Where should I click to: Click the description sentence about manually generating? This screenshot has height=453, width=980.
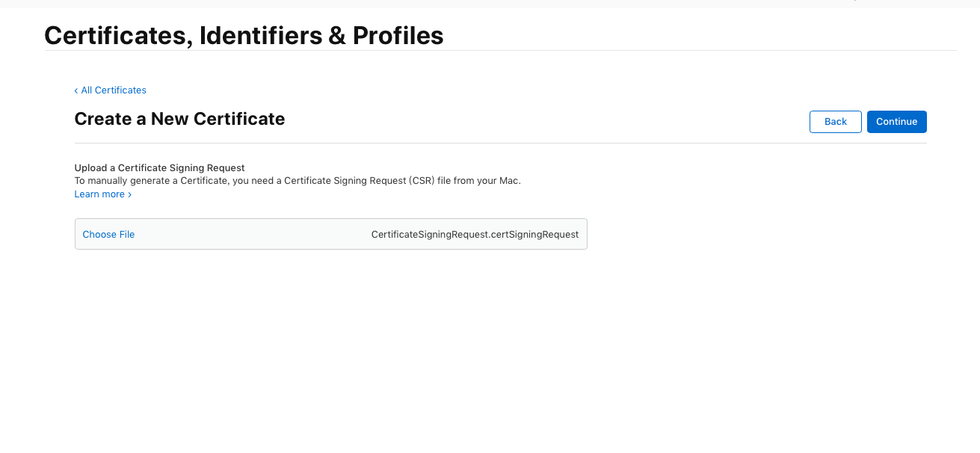coord(297,181)
